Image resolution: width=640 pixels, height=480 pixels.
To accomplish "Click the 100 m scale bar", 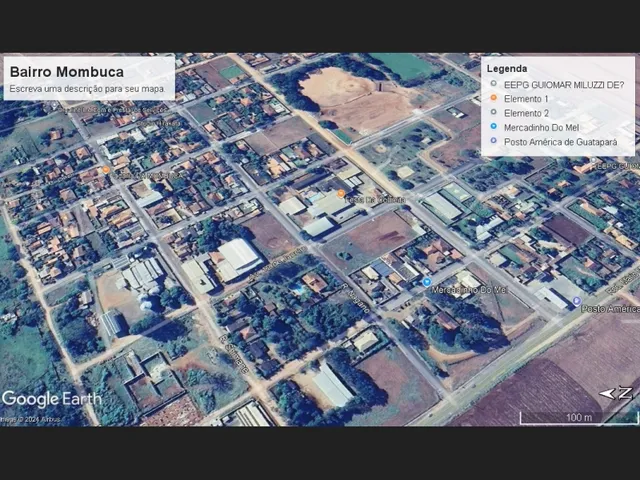I will (x=579, y=418).
